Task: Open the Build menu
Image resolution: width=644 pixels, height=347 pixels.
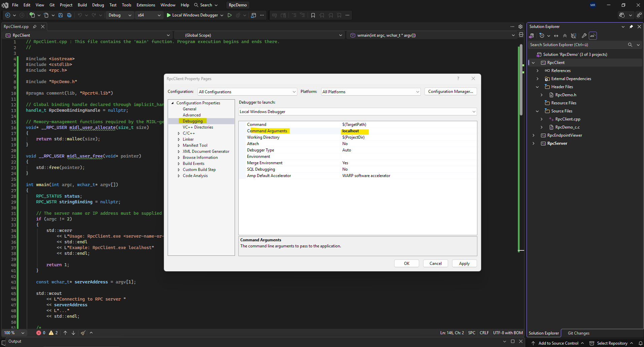Action: 82,5
